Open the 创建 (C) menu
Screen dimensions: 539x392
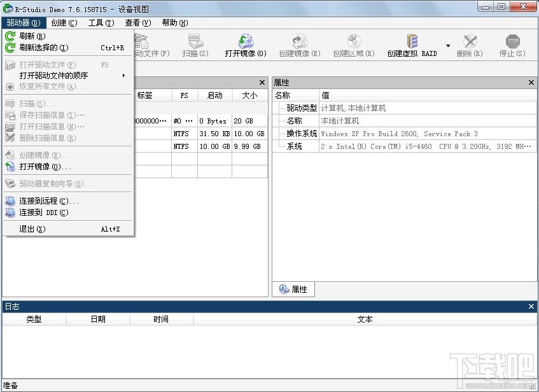(x=64, y=23)
